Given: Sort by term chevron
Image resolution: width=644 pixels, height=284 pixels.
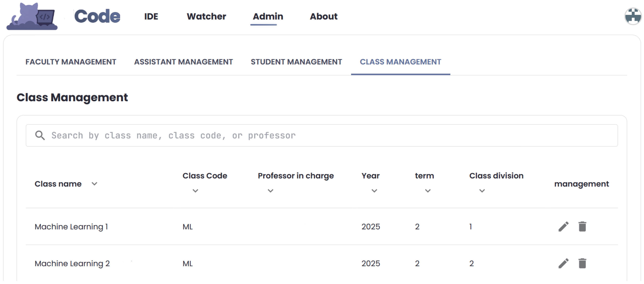Looking at the screenshot, I should point(428,191).
